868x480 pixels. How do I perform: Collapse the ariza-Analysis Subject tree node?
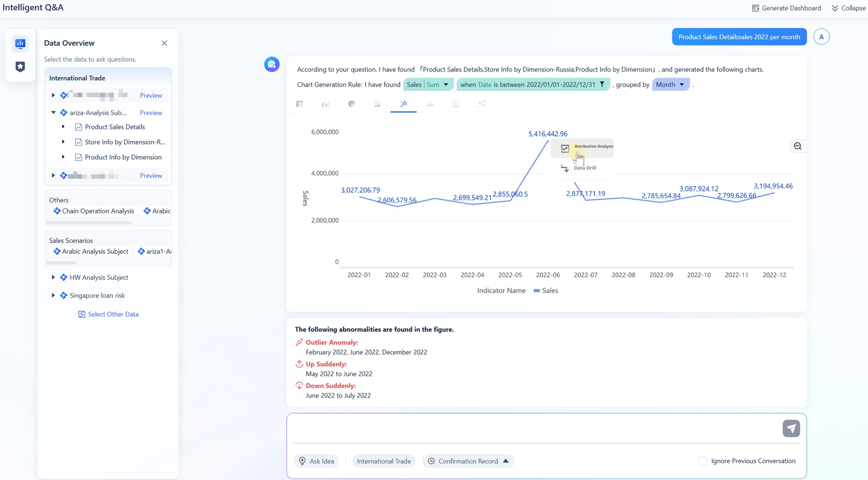(x=53, y=113)
